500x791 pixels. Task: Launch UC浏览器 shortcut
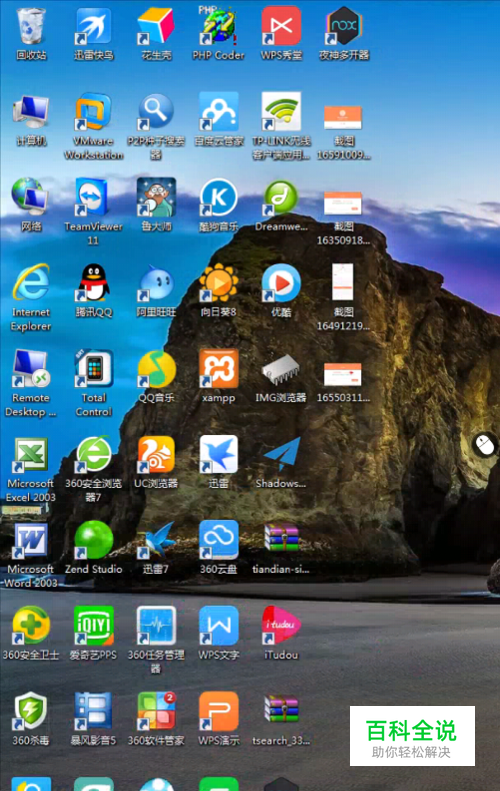coord(156,454)
